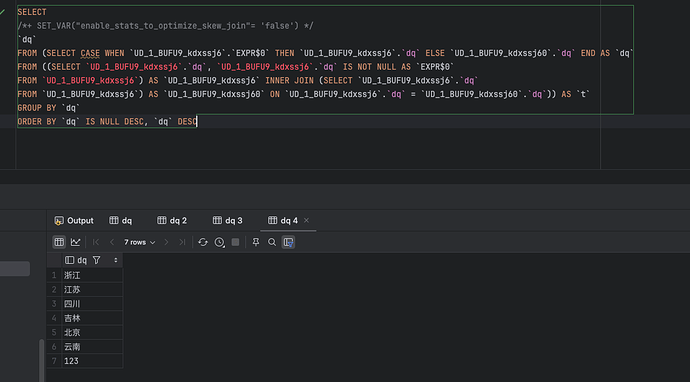Pin the dq 4 result tab
Screen dimensions: 690x382
coord(256,242)
